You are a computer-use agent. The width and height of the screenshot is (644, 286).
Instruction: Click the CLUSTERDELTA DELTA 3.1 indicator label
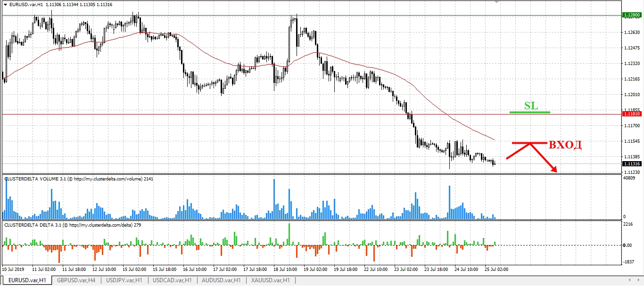click(x=72, y=225)
